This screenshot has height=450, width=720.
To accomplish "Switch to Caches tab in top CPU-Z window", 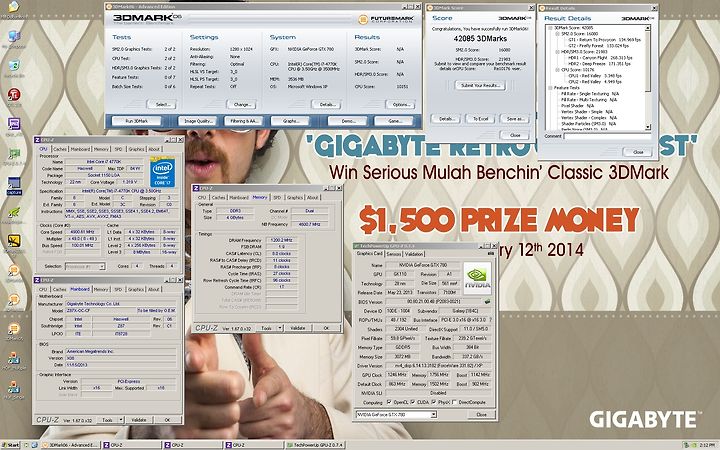I will 60,149.
